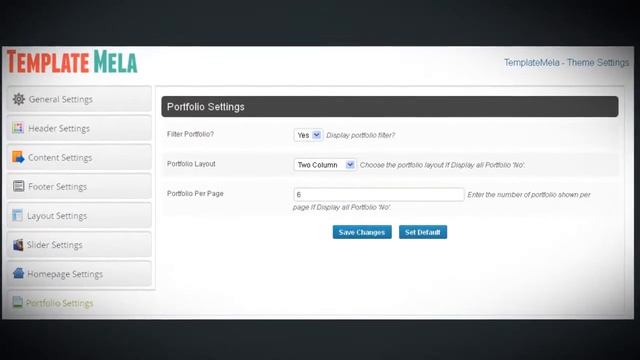Click the Portfolio Settings icon
Viewport: 640px width, 360px height.
17,302
